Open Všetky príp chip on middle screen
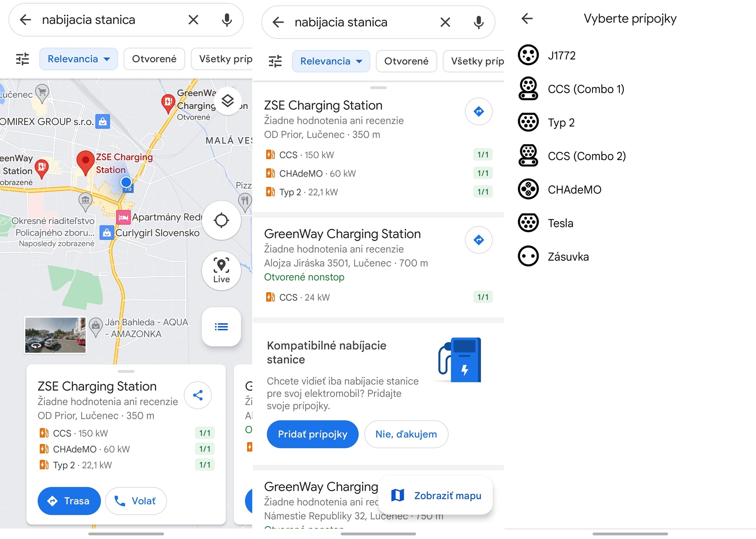The image size is (756, 539). pyautogui.click(x=474, y=61)
